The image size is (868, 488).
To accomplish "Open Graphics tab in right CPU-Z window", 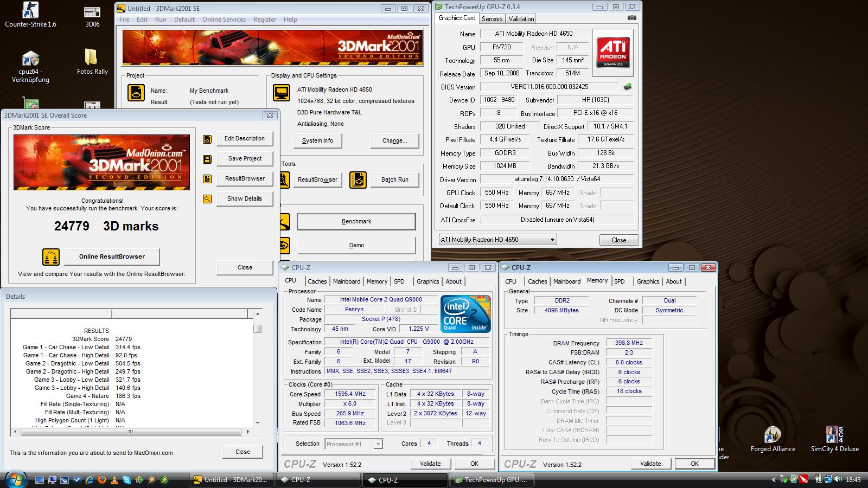I will point(648,281).
